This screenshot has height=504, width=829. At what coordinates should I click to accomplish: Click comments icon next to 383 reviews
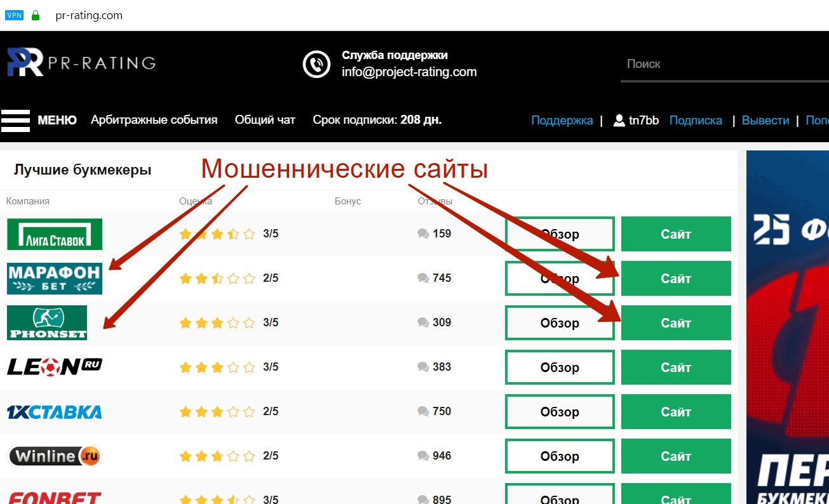423,367
